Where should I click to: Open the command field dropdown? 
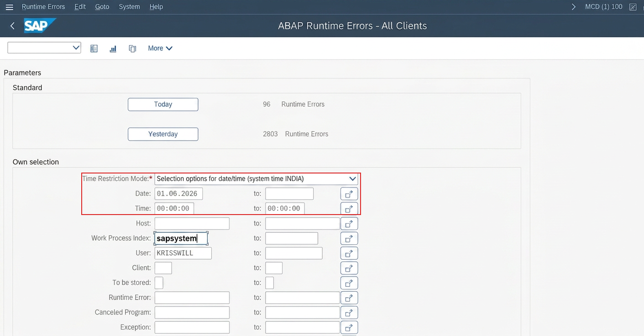[76, 47]
